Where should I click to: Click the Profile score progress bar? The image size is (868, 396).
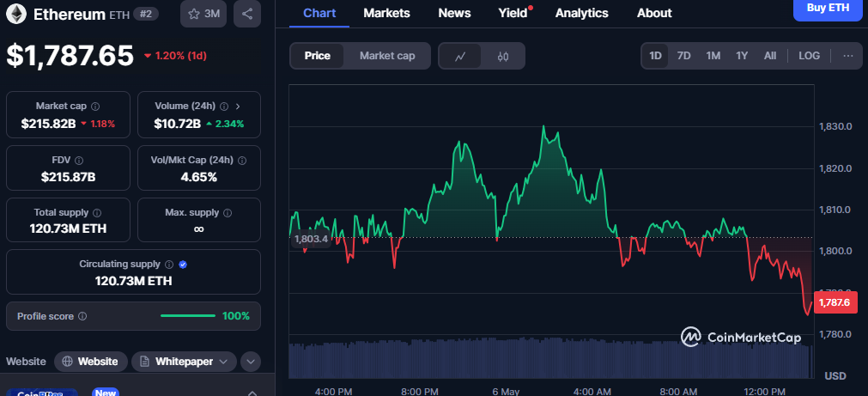(188, 316)
